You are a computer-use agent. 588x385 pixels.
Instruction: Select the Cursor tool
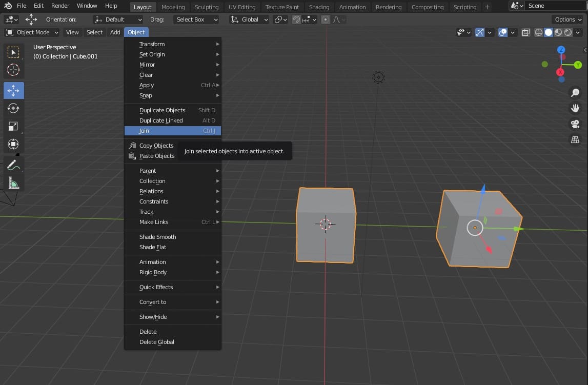point(13,70)
